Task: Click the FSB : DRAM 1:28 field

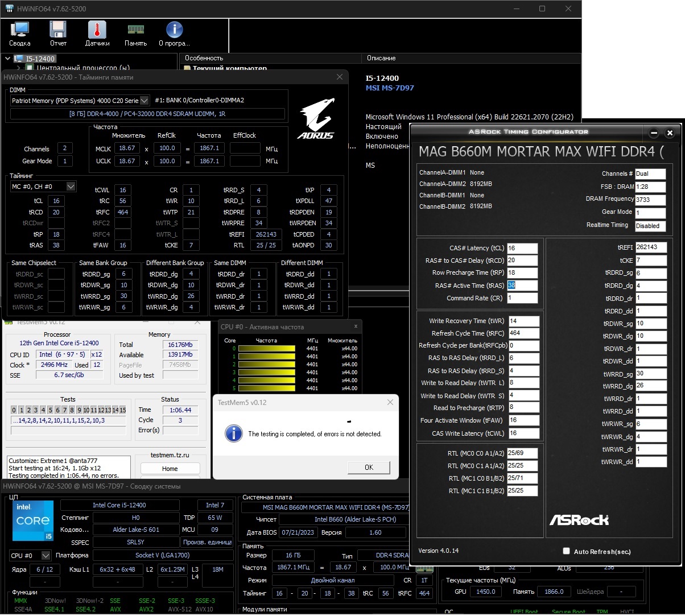Action: point(650,187)
